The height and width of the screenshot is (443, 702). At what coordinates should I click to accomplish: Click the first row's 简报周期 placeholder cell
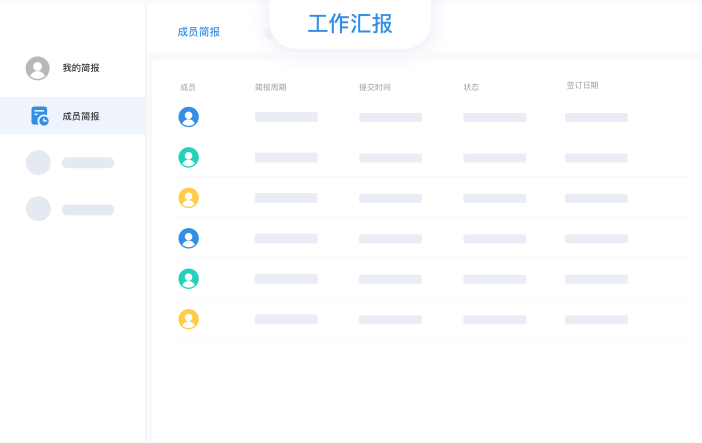pyautogui.click(x=286, y=117)
